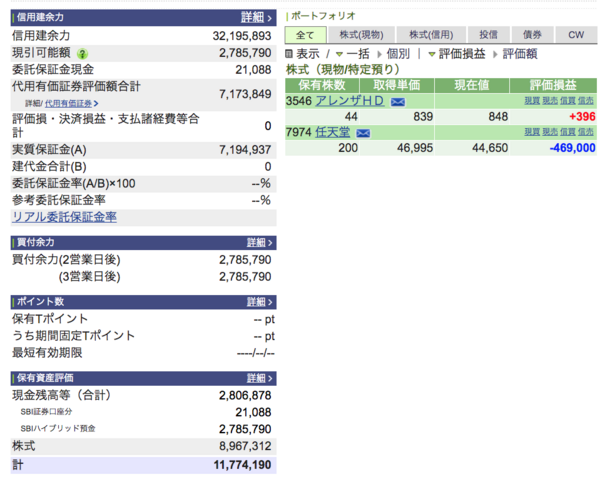Click the 現在値 column header
Image resolution: width=600 pixels, height=482 pixels.
coord(472,85)
